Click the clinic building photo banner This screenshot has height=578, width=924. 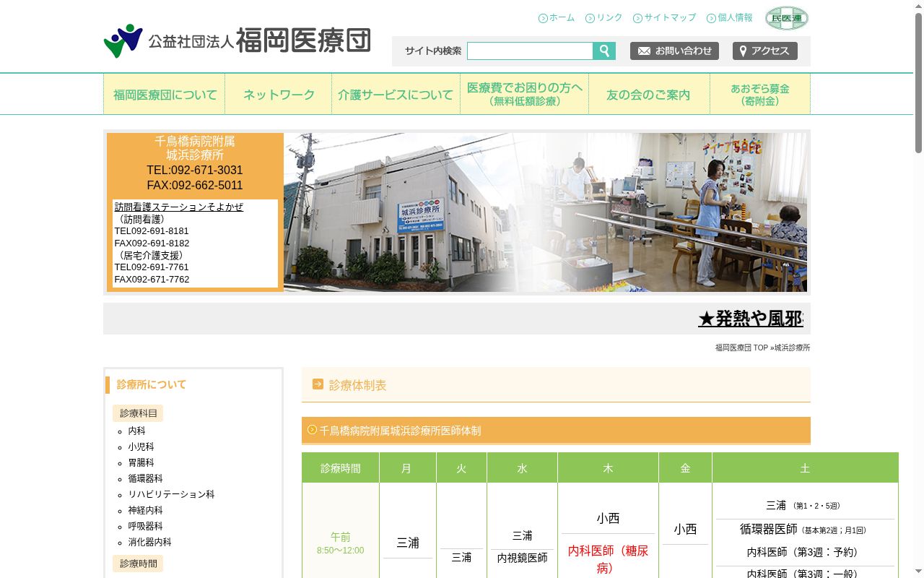[545, 212]
